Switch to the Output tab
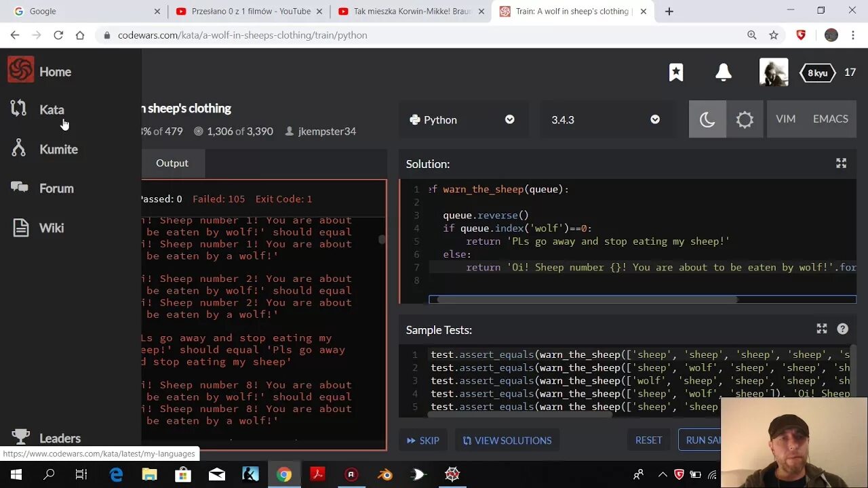This screenshot has width=868, height=488. click(172, 163)
